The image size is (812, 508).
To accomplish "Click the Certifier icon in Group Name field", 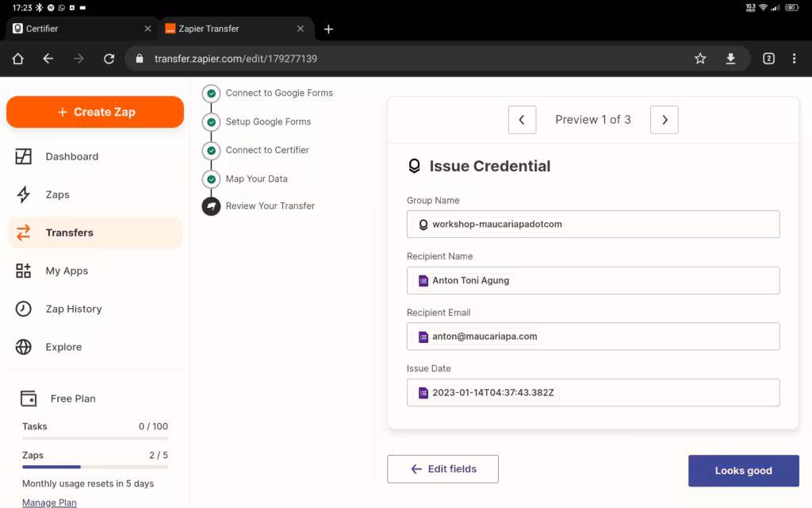I will [423, 225].
